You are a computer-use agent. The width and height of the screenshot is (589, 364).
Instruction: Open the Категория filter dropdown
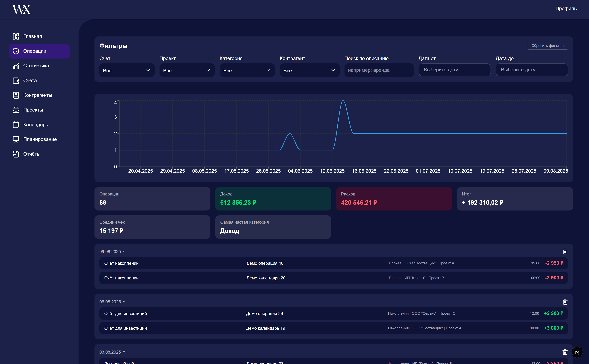click(247, 70)
